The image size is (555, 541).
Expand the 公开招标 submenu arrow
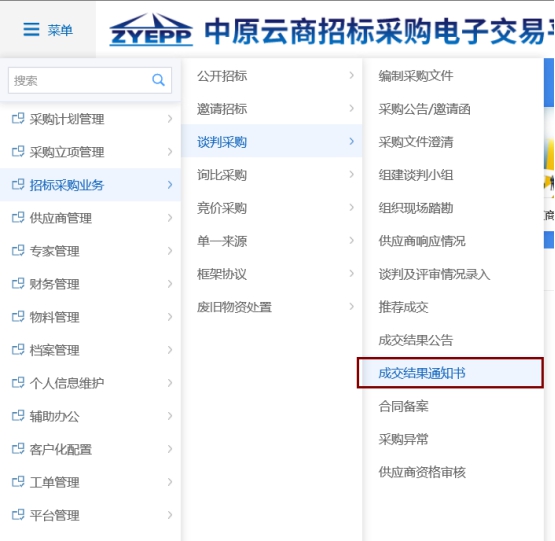[351, 75]
